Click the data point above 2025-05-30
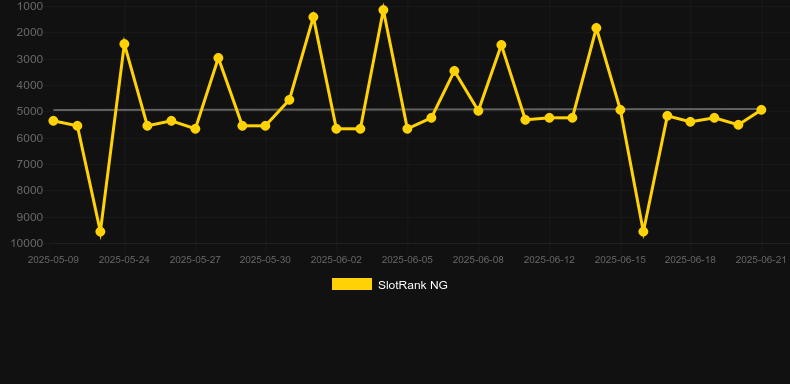This screenshot has width=790, height=384. tap(266, 126)
